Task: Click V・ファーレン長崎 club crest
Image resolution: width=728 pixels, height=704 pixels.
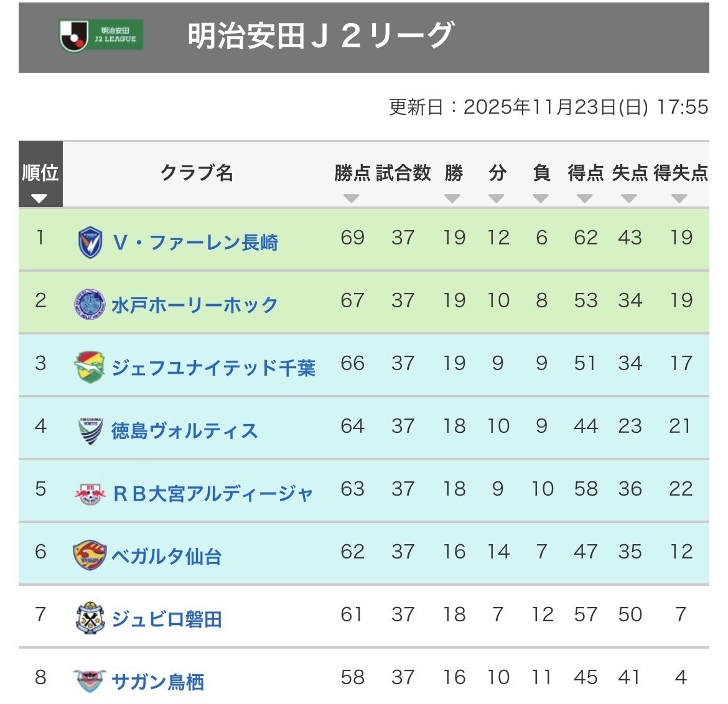Action: (x=90, y=242)
